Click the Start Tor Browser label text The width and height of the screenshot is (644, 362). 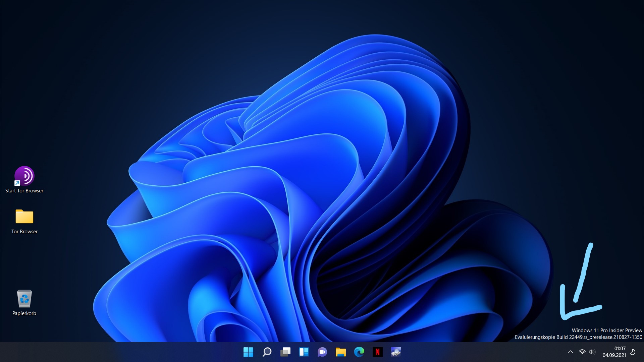24,191
